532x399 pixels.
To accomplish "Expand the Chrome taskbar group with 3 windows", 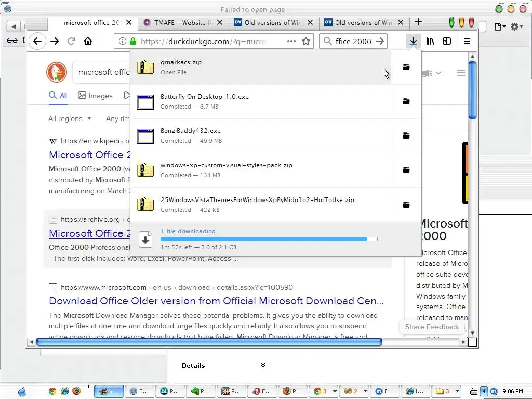I will (325, 391).
